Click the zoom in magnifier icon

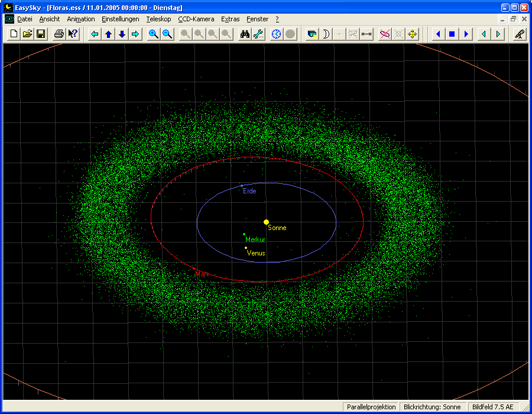[154, 34]
